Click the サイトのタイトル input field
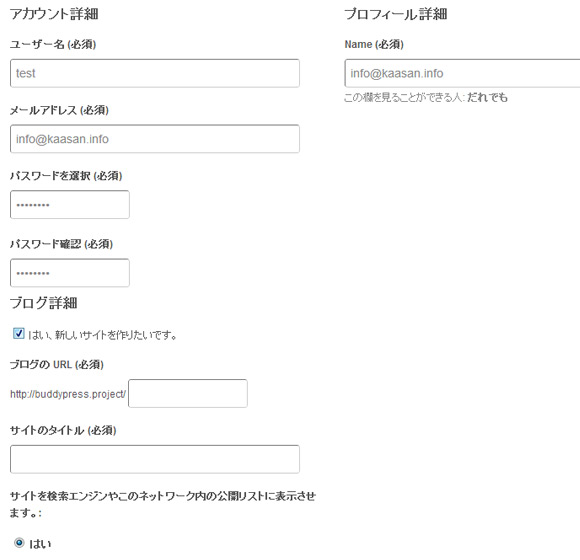The image size is (580, 560). click(155, 459)
